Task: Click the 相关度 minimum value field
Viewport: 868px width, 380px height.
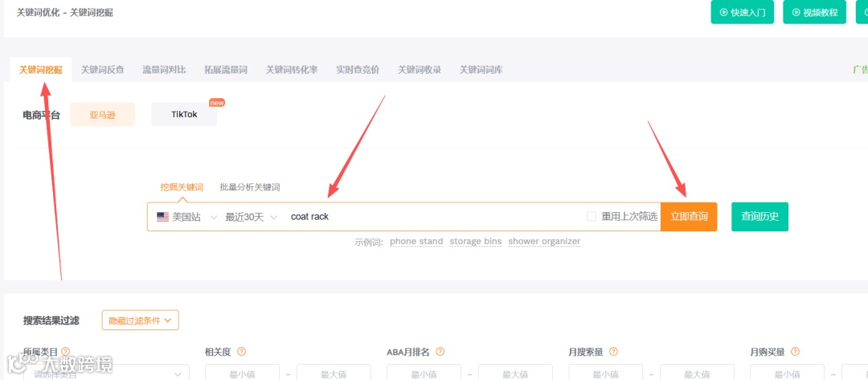Action: (242, 372)
